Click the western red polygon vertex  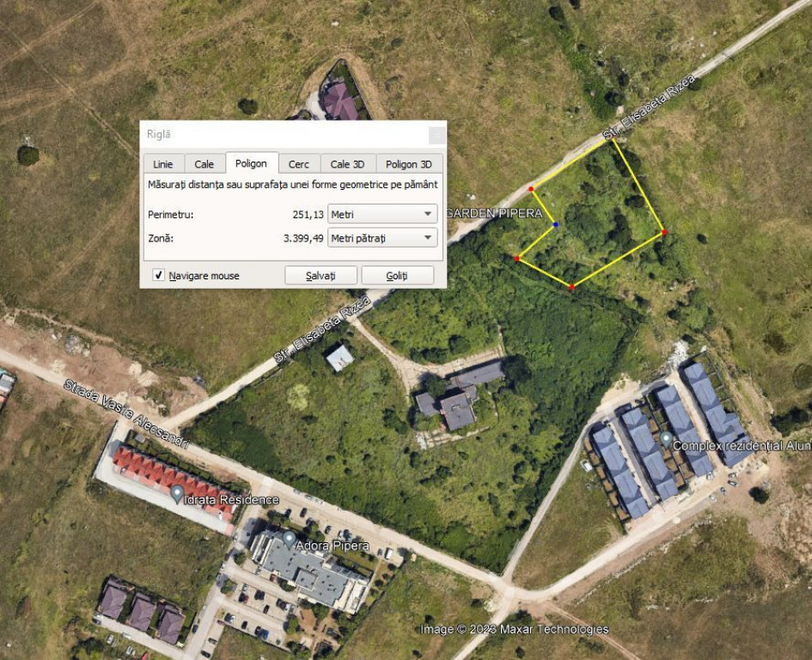pos(517,259)
